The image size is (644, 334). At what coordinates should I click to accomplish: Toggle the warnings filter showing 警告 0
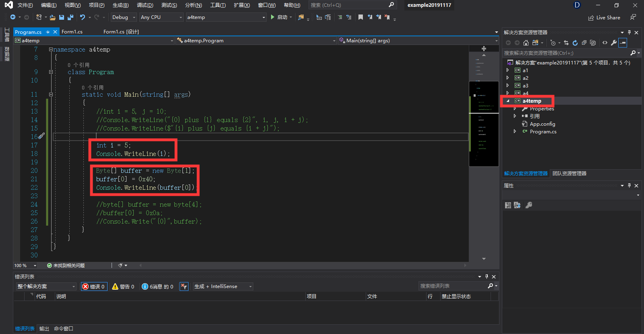(123, 286)
